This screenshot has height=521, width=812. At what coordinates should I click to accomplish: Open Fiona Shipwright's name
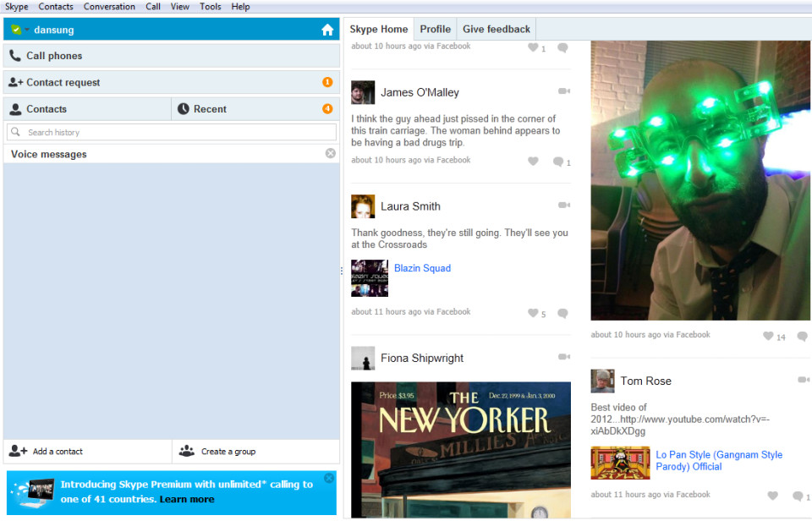(422, 359)
